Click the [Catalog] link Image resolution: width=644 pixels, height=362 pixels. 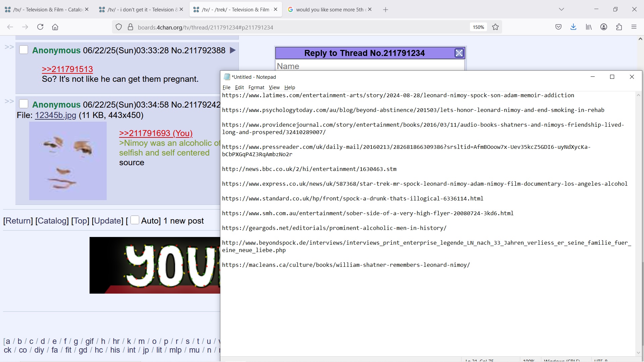[x=52, y=221]
